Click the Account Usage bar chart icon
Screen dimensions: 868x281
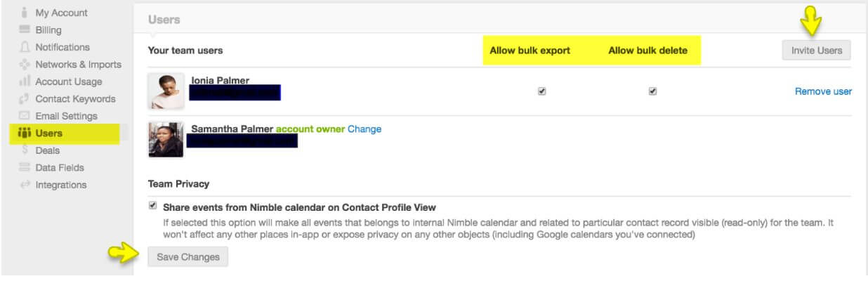coord(25,81)
